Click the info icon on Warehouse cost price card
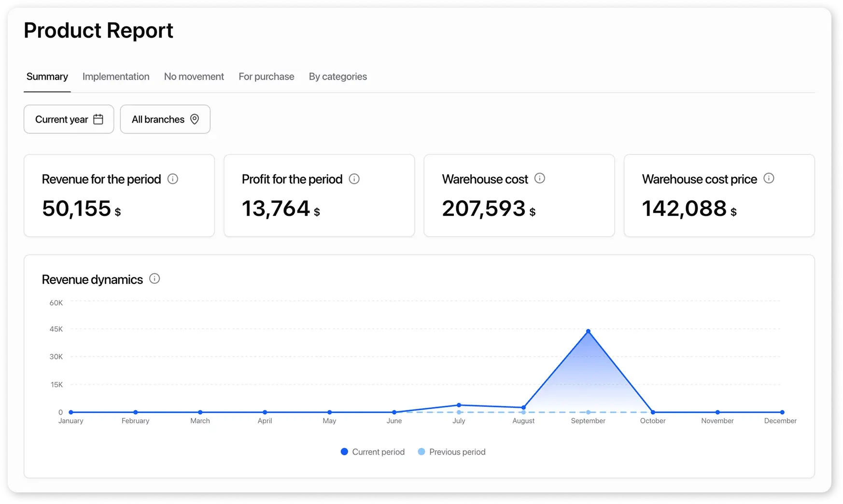The height and width of the screenshot is (504, 843). 769,178
